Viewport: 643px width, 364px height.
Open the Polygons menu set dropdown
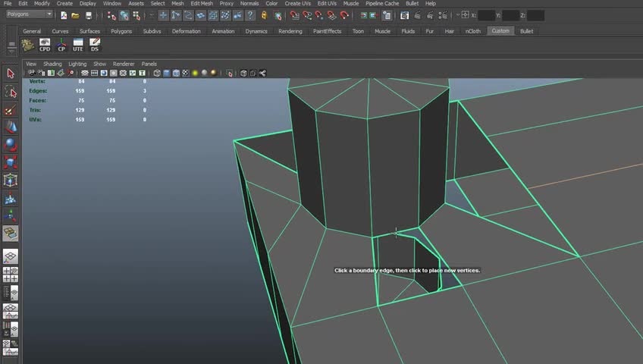pyautogui.click(x=30, y=14)
